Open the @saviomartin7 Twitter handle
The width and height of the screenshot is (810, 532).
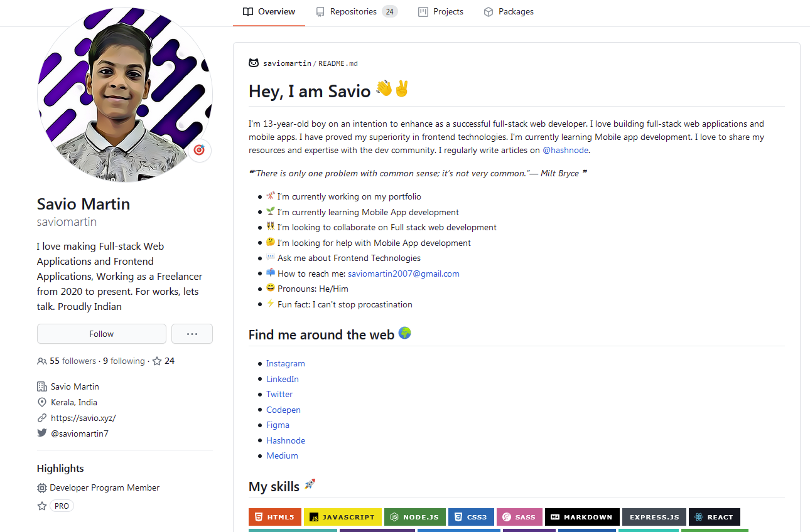80,434
